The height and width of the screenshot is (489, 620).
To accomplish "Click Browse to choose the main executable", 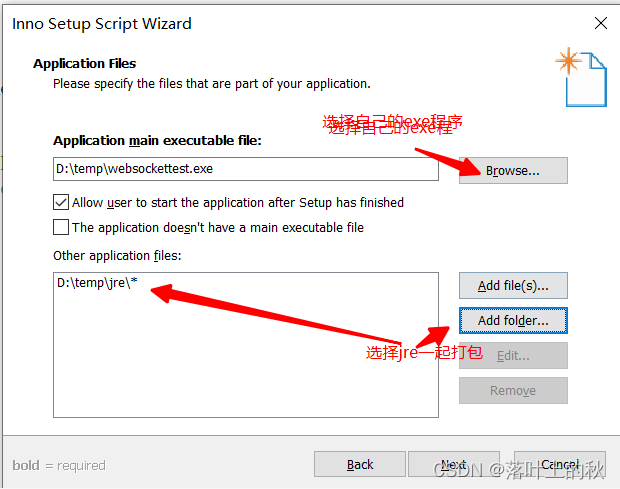I will pyautogui.click(x=513, y=170).
